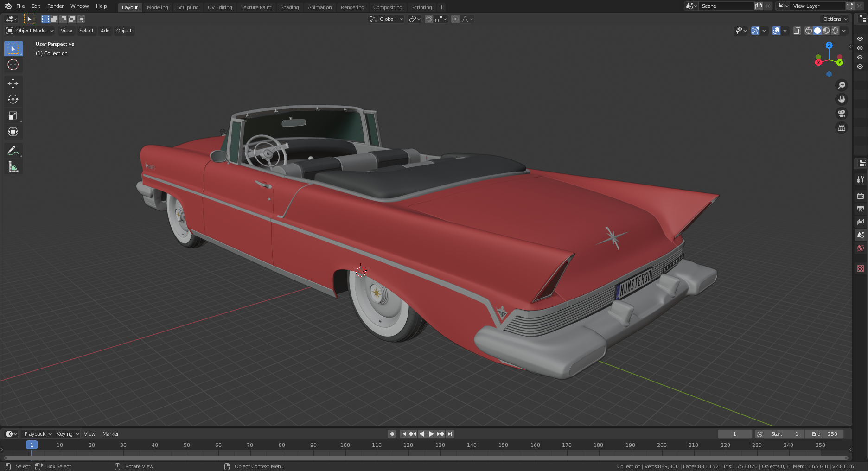The image size is (868, 471).
Task: Open the pivot point dropdown
Action: [x=415, y=19]
